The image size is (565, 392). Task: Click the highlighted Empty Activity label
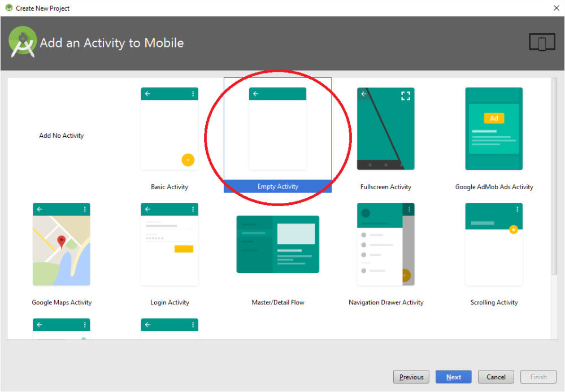coord(277,186)
